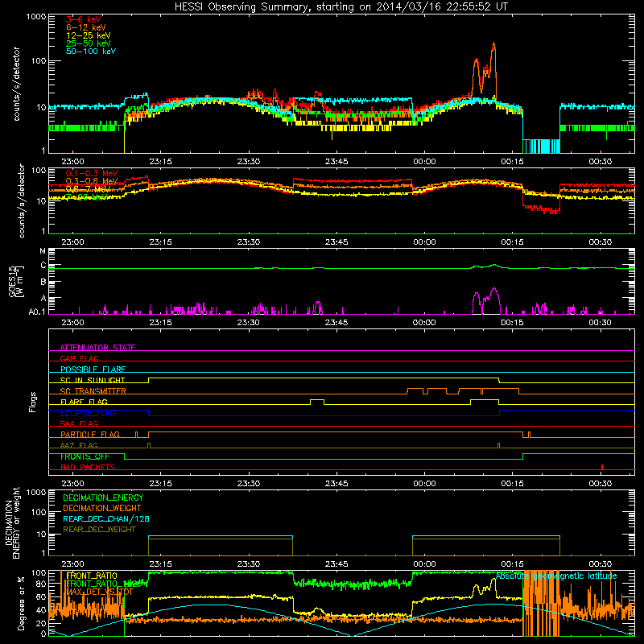Click the Degrees or % axis title
This screenshot has height=644, width=644.
tap(21, 603)
